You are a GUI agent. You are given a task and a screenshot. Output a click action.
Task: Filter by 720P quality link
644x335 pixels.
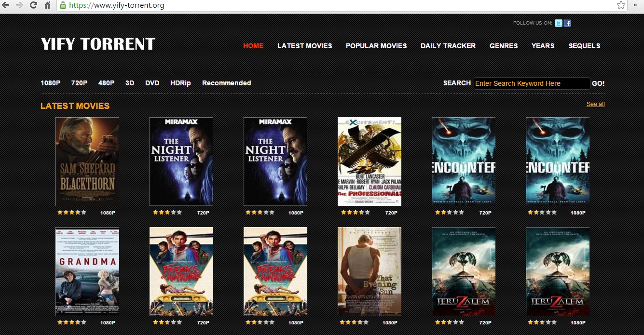(79, 83)
